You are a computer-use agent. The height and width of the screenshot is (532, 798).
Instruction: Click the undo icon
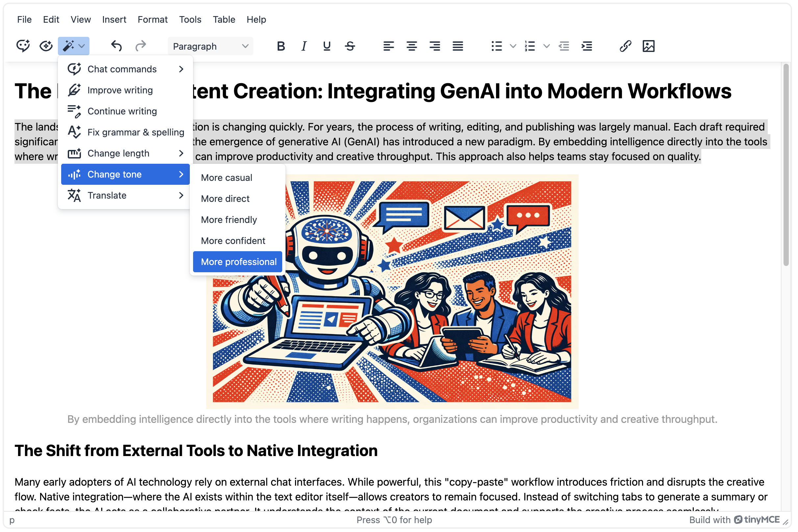click(116, 46)
